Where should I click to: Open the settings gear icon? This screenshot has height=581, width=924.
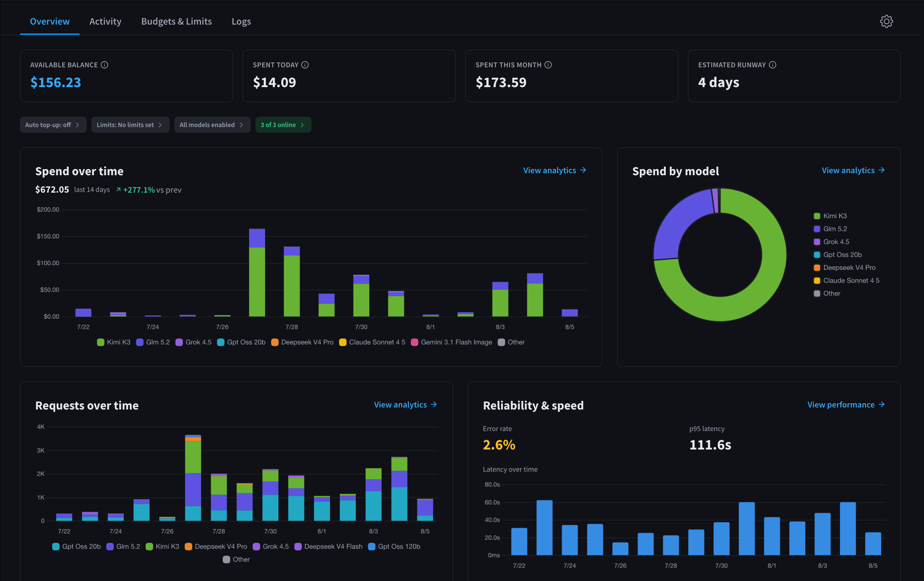pos(886,22)
